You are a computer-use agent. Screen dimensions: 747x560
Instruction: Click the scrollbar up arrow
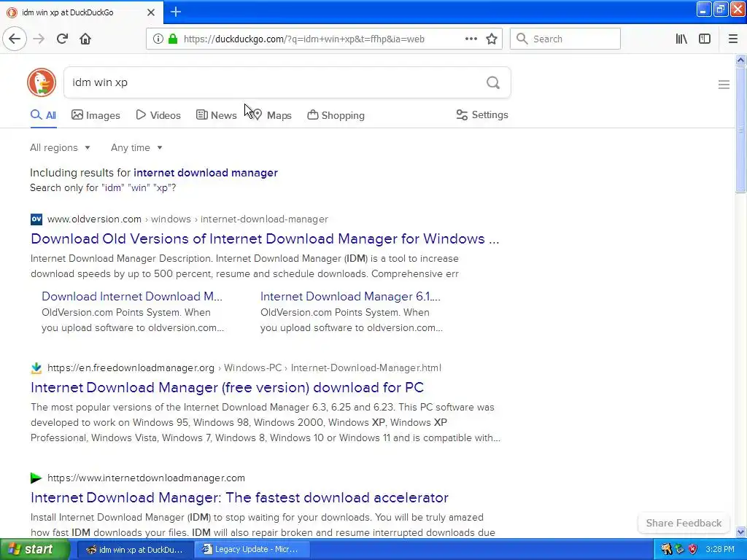[740, 60]
